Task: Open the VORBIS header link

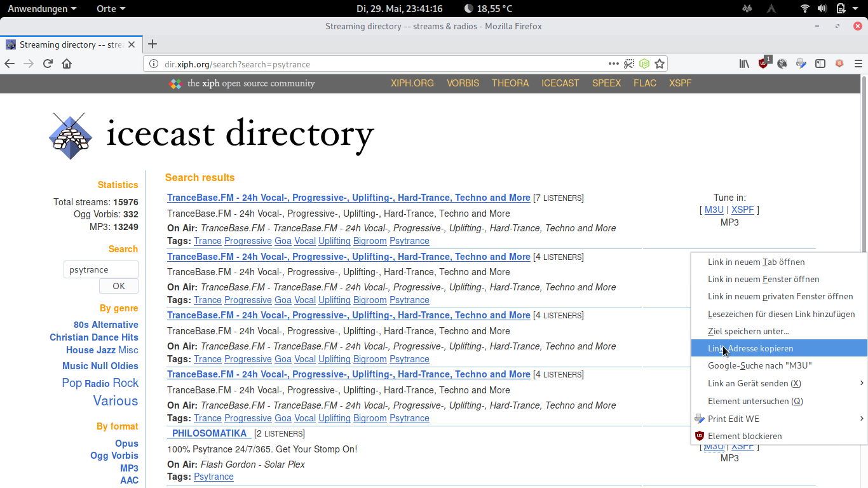Action: [463, 83]
